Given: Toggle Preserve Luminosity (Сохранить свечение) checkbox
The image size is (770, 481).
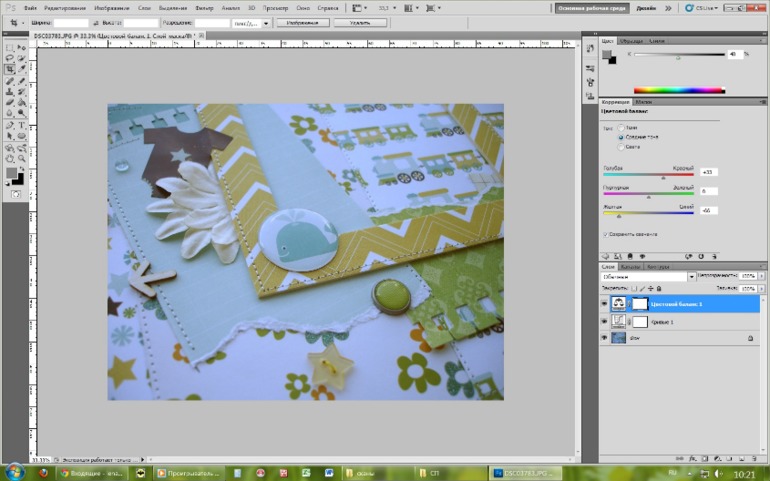Looking at the screenshot, I should [605, 234].
